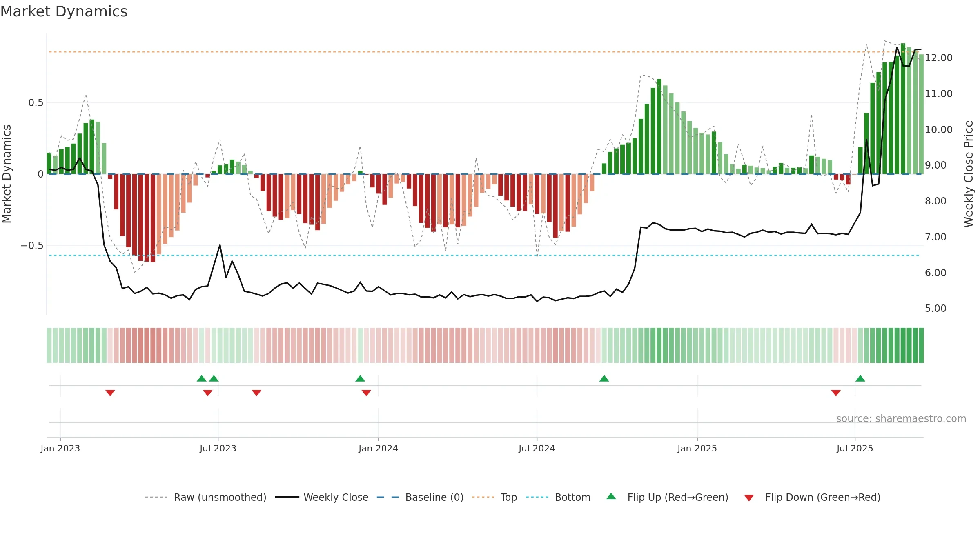This screenshot has height=551, width=980.
Task: Toggle the Bottom legend entry
Action: (x=558, y=497)
